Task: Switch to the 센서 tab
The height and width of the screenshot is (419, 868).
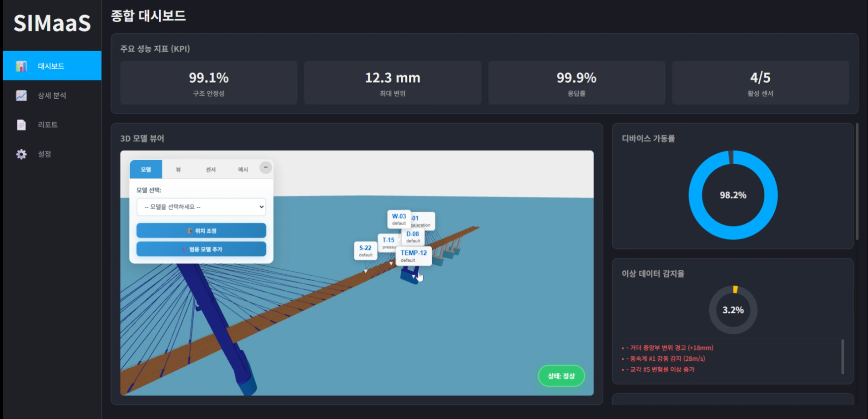Action: (211, 170)
